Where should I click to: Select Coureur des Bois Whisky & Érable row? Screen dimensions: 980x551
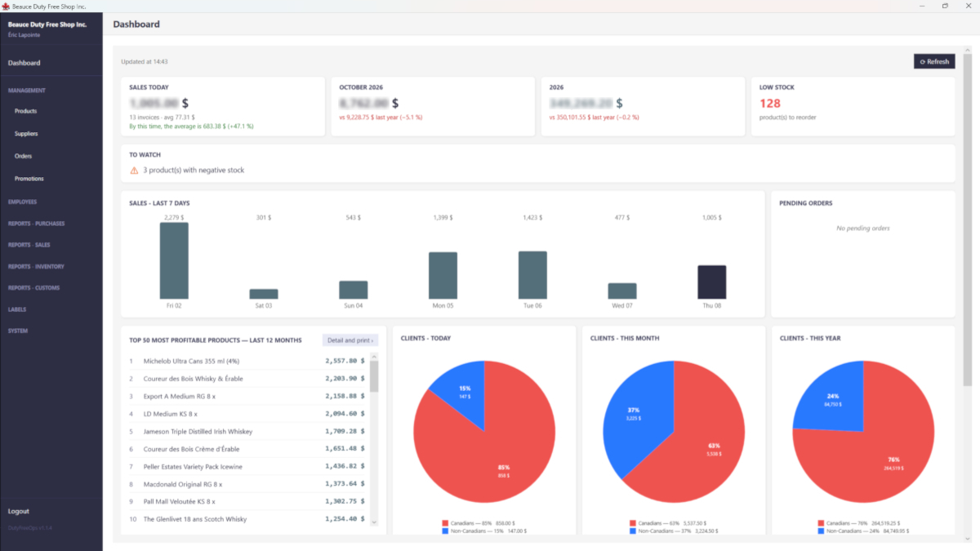point(246,379)
